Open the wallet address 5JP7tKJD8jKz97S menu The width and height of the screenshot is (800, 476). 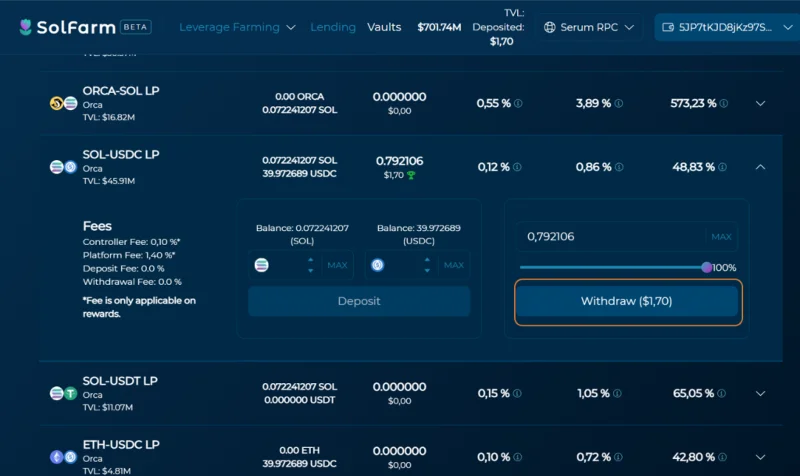tap(727, 27)
